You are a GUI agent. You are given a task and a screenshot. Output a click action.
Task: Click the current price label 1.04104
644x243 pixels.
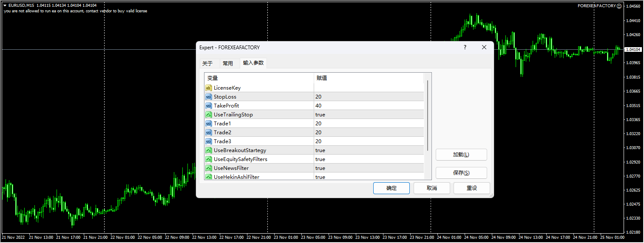(x=633, y=50)
